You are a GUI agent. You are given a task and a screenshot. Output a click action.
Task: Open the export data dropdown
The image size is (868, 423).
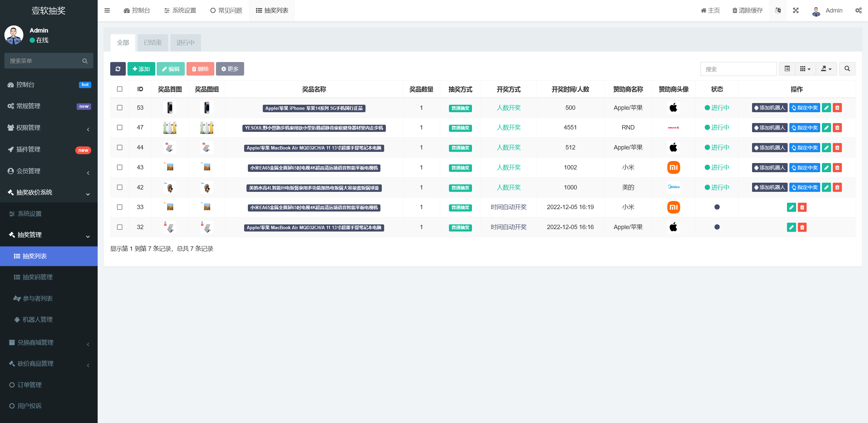(826, 69)
